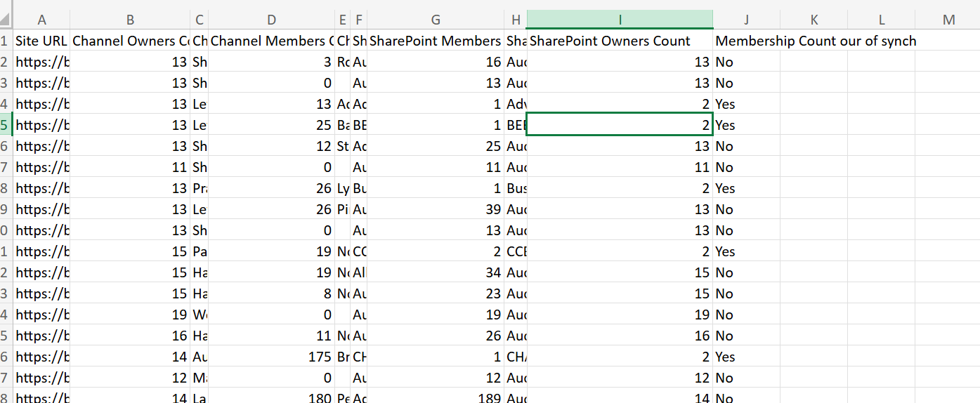Select column B header
This screenshot has height=403, width=980.
[x=130, y=20]
